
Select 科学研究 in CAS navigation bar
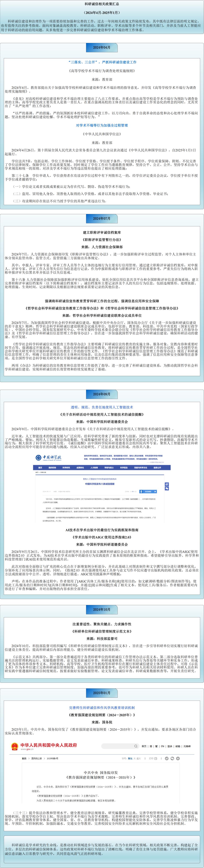tap(66, 468)
